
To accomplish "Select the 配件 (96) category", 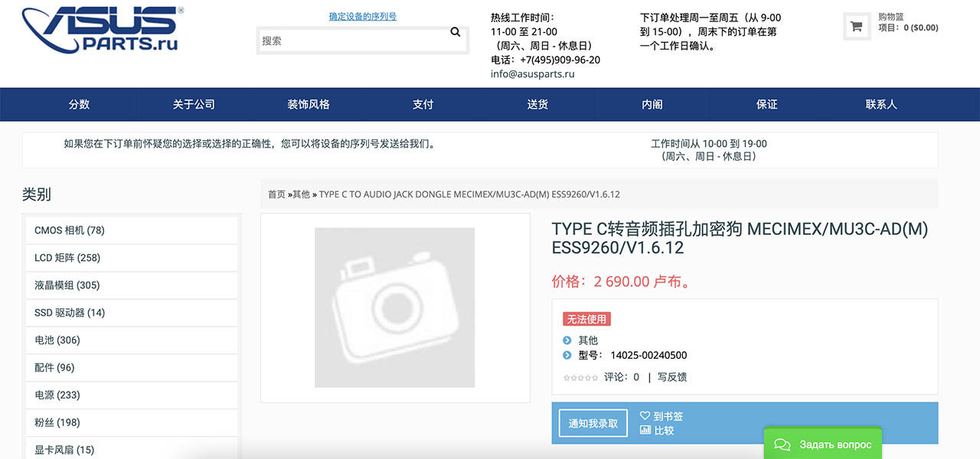I will [132, 368].
